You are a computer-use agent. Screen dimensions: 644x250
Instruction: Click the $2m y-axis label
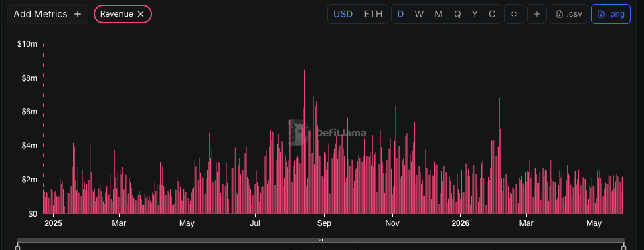[29, 180]
